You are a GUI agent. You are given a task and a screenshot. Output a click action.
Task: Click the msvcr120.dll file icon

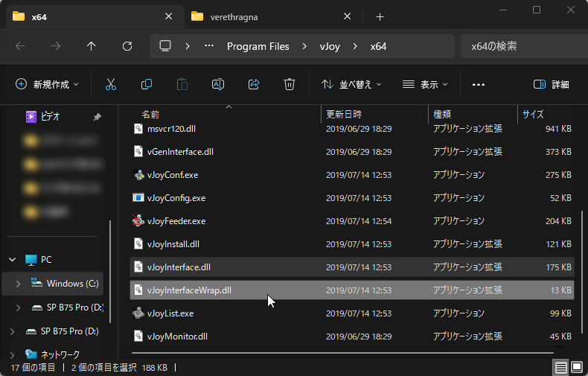(138, 129)
